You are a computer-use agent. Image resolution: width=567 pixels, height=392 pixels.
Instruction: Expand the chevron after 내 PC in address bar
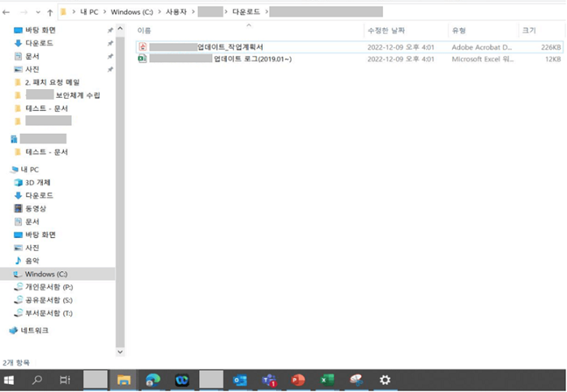point(104,12)
